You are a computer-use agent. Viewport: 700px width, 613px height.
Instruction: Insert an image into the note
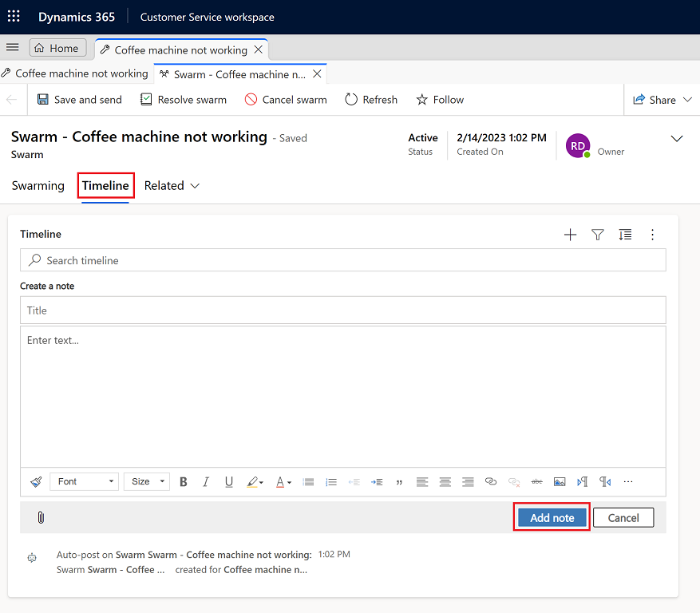tap(559, 481)
